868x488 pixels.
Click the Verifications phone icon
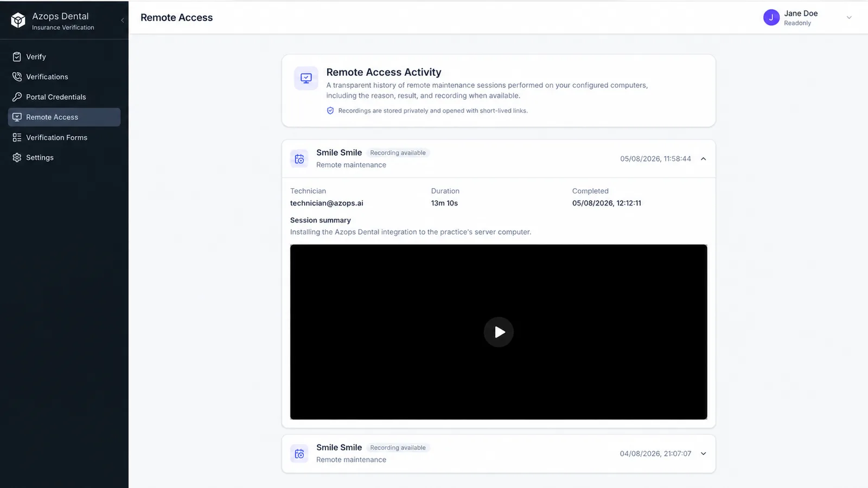tap(17, 76)
